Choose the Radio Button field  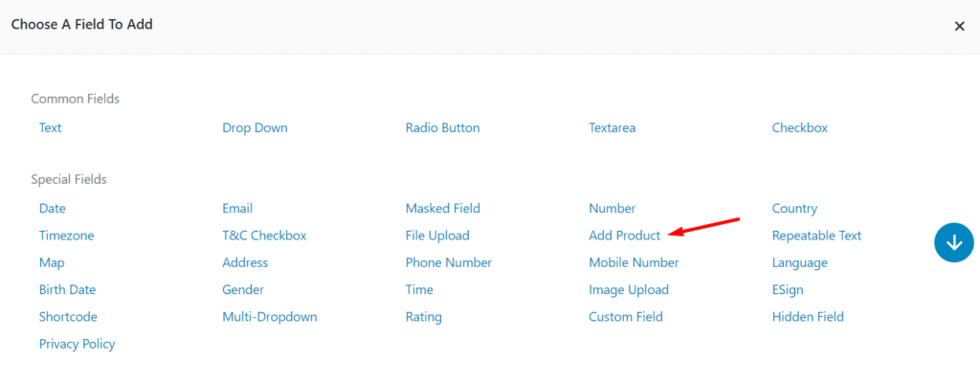coord(442,127)
